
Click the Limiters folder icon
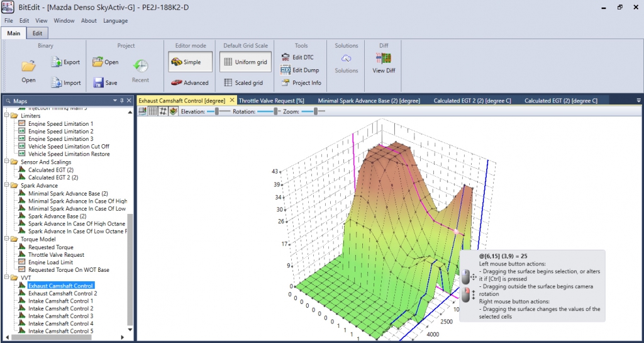click(x=14, y=116)
